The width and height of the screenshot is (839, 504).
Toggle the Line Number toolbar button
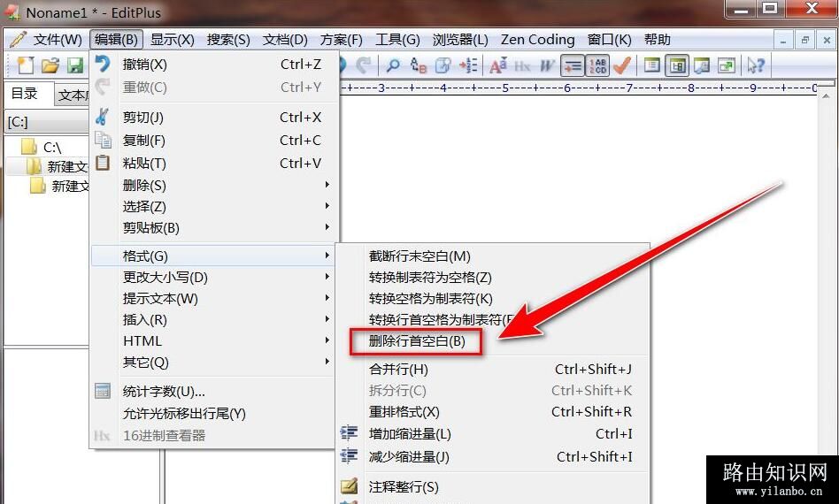[x=597, y=65]
